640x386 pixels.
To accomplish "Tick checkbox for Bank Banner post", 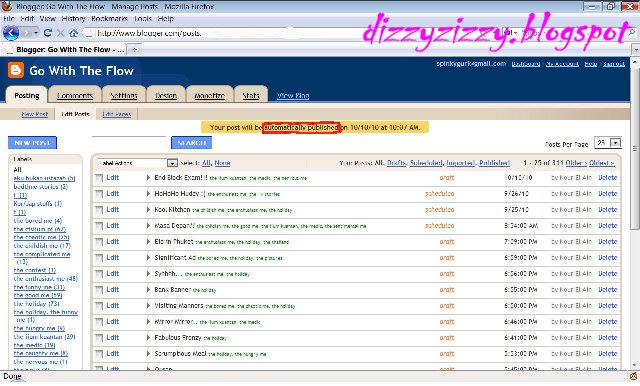I will 99,290.
